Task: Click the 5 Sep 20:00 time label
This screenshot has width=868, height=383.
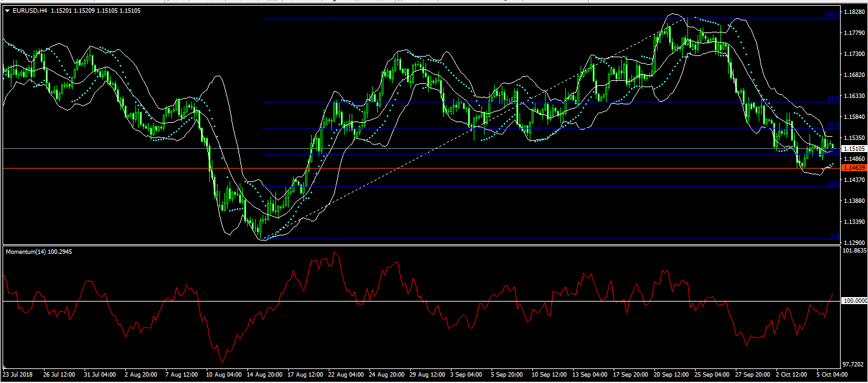Action: (x=508, y=375)
